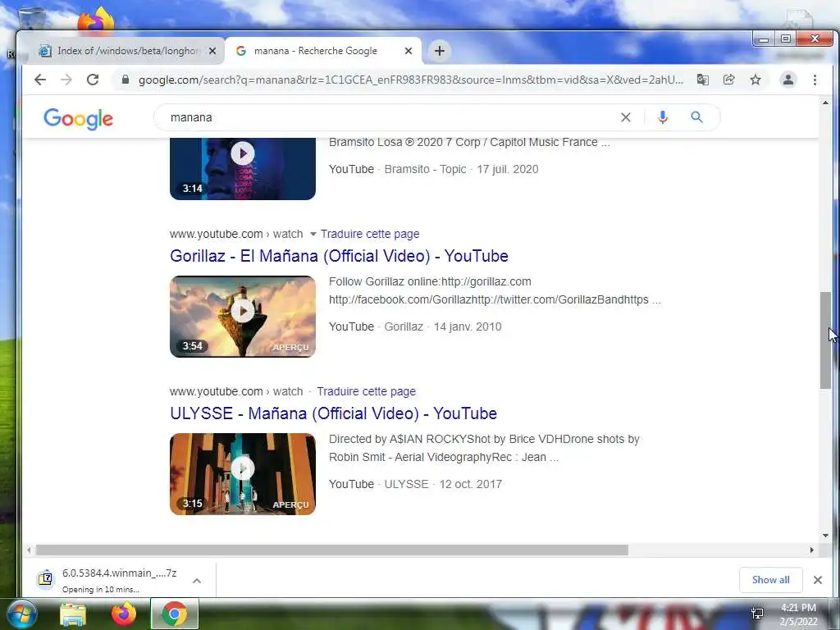The width and height of the screenshot is (840, 630).
Task: Click the text 'Gorillaz · 14 janv. 2010'
Action: (x=443, y=326)
